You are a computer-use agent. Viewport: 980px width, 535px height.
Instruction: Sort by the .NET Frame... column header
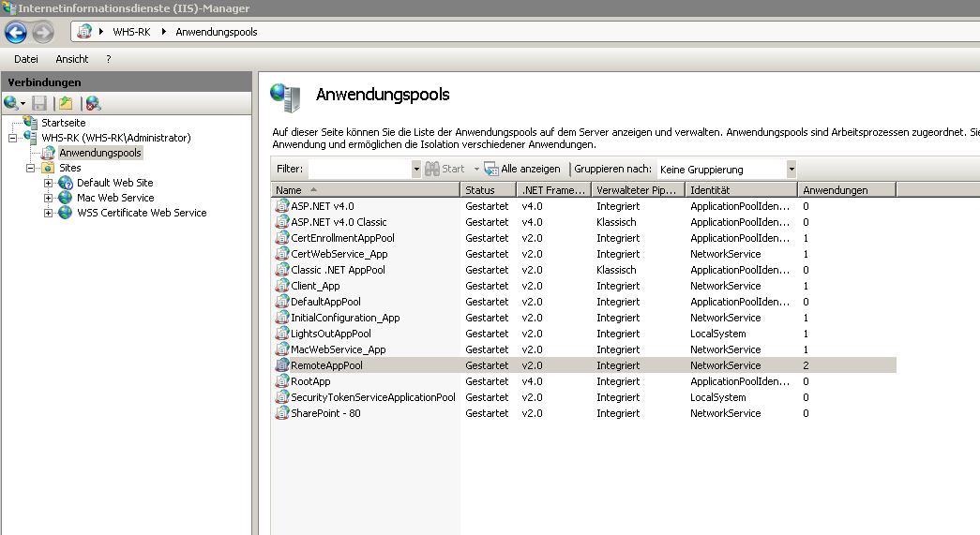click(553, 190)
